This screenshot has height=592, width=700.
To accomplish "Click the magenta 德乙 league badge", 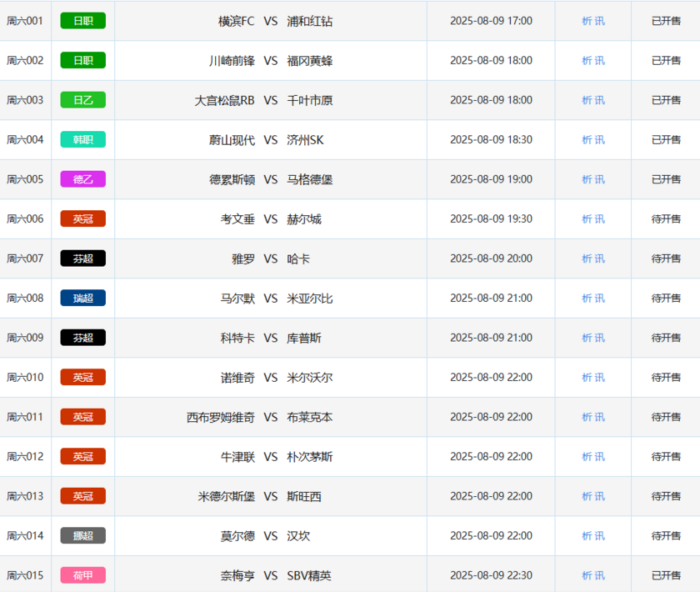I will [82, 179].
